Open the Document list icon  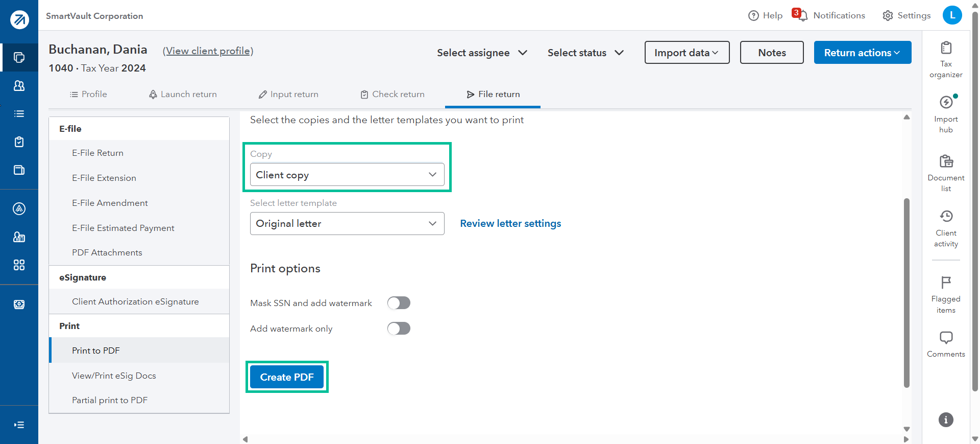(x=946, y=161)
